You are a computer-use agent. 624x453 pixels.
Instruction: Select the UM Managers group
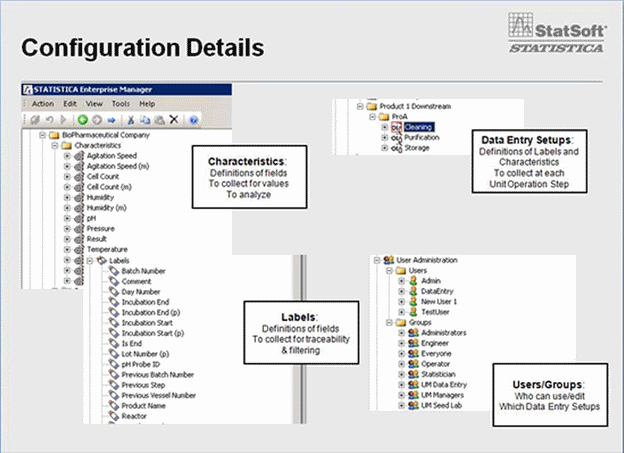443,395
